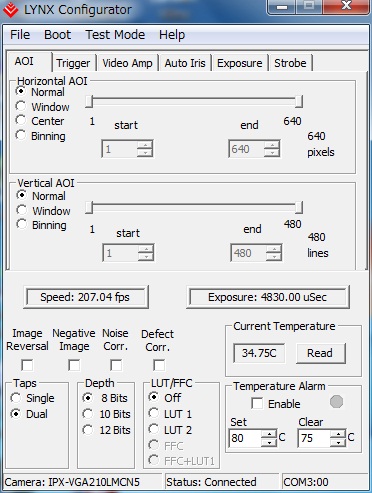Switch to the Exposure tab
This screenshot has height=493, width=372.
[239, 63]
